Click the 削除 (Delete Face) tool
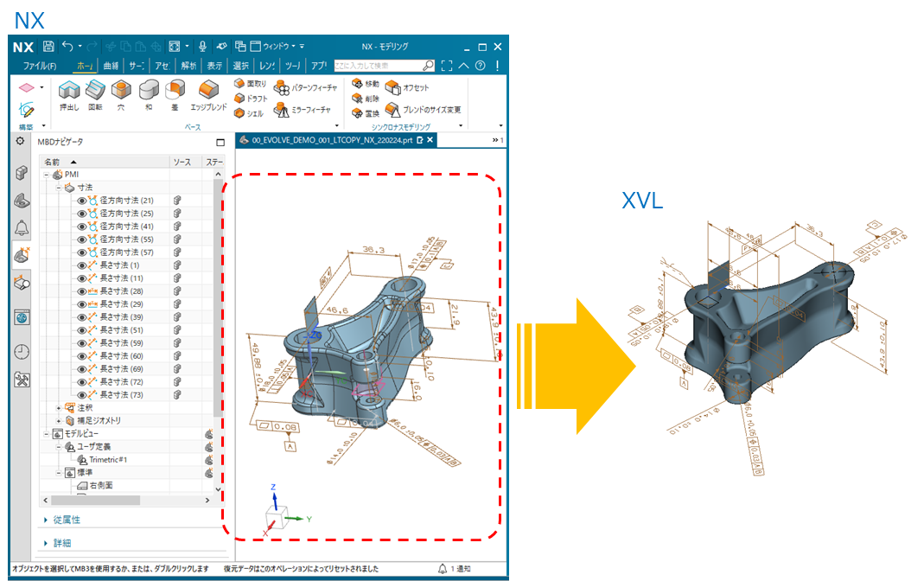This screenshot has width=924, height=581. pos(366,99)
